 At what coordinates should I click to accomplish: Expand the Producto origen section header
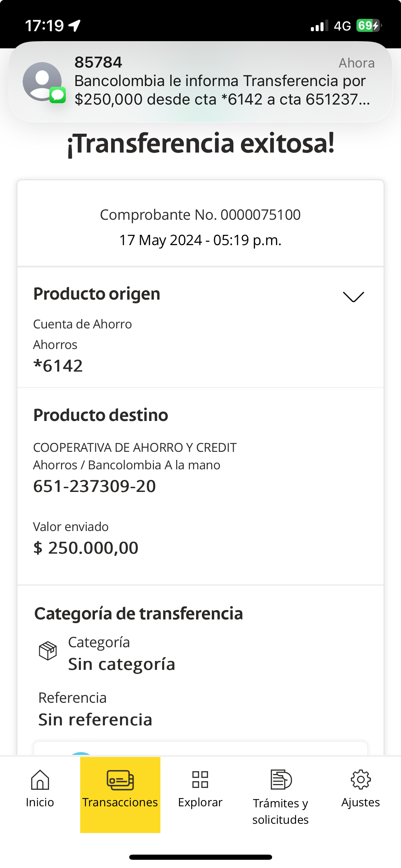point(97,294)
